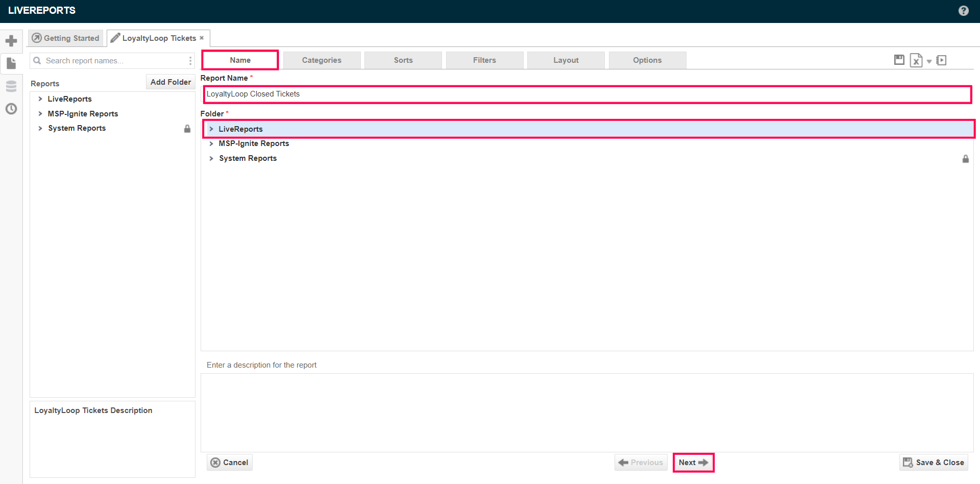Image resolution: width=980 pixels, height=484 pixels.
Task: Click the report description text area
Action: [587, 413]
